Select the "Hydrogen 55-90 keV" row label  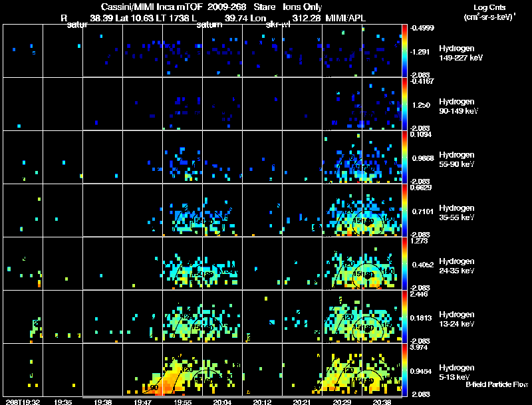tap(457, 160)
